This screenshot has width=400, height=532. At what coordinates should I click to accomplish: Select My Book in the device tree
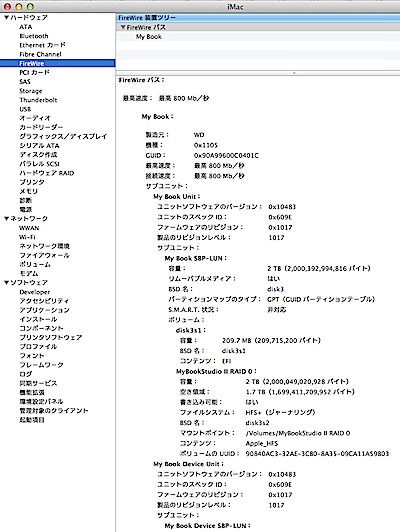tap(149, 37)
